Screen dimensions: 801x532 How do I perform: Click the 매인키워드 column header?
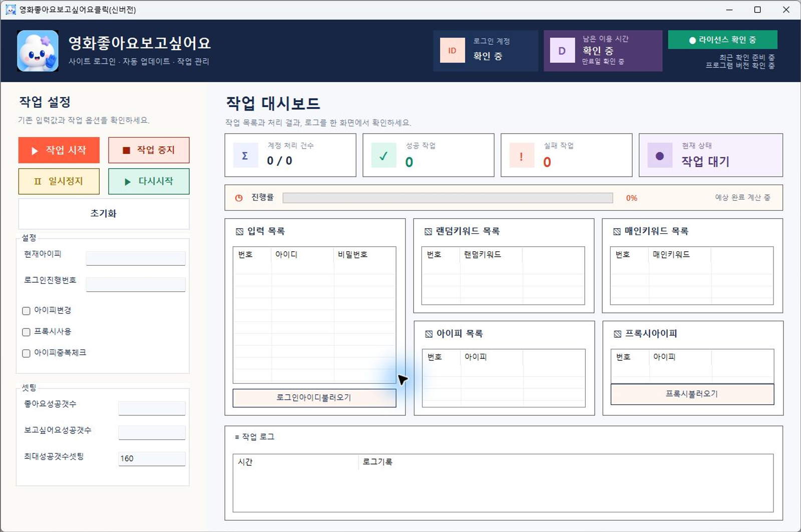coord(680,255)
